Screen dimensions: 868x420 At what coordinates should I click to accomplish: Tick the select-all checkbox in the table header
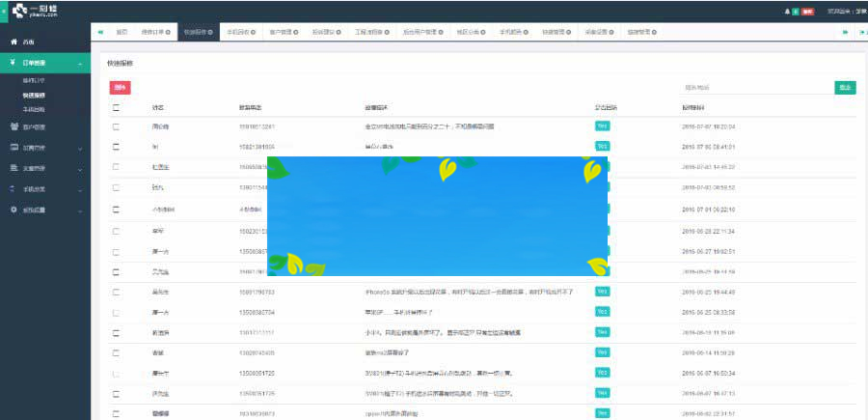117,107
